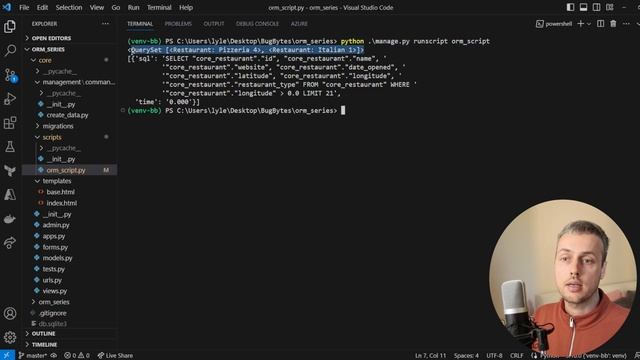Viewport: 640px width, 360px height.
Task: Open the Terminal menu
Action: pos(159,7)
